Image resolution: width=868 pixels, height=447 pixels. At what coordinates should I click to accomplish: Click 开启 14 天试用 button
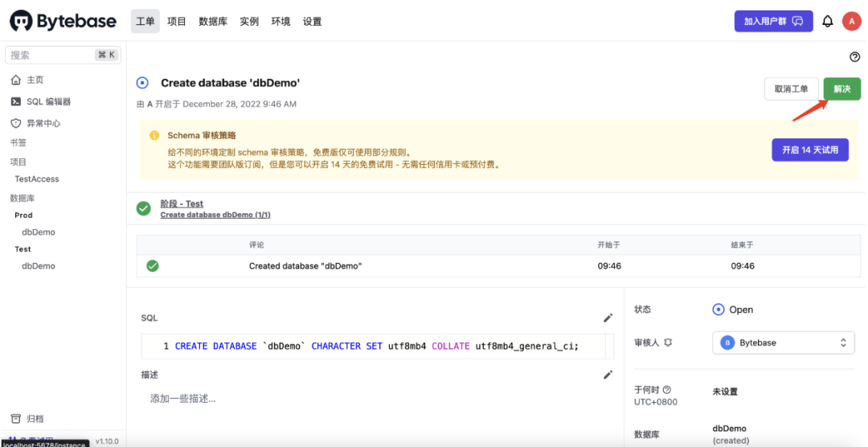coord(810,150)
